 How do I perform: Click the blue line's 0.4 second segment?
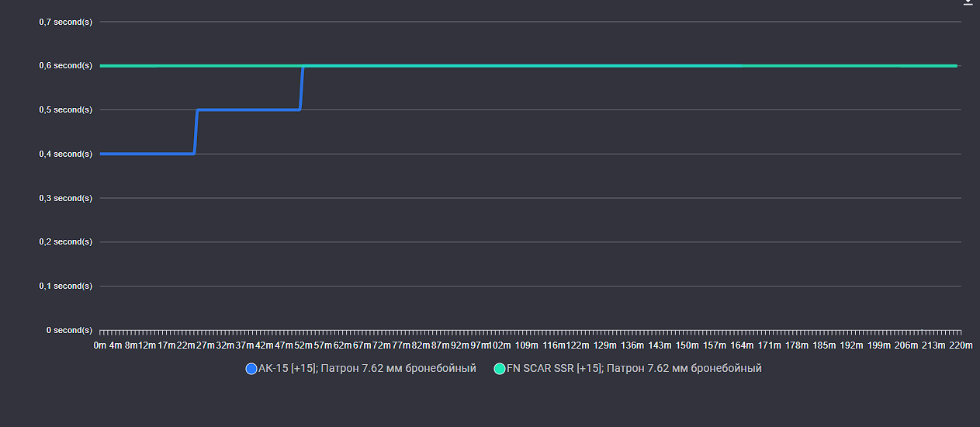click(147, 154)
